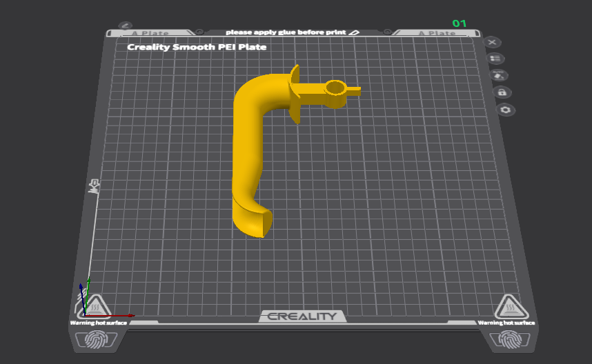This screenshot has height=364, width=592.
Task: Remove the plate with the X icon
Action: pyautogui.click(x=492, y=42)
